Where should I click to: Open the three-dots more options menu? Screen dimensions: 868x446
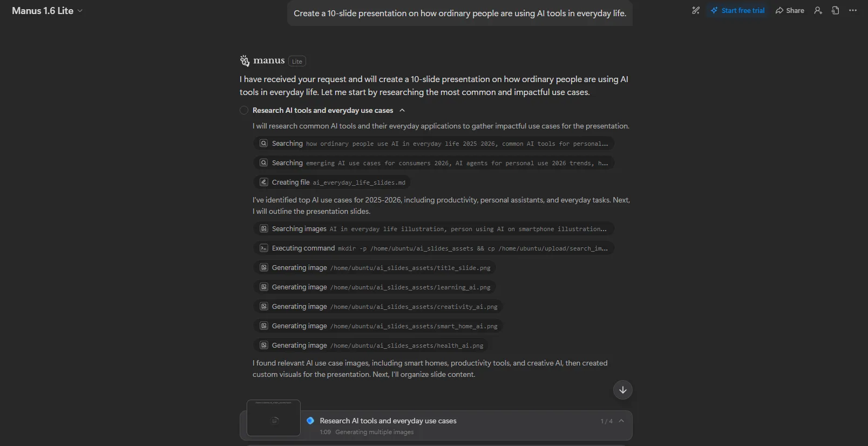click(x=853, y=10)
